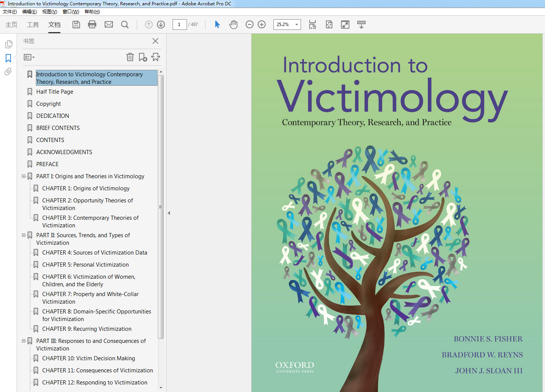Click the Zoom out minus icon
Viewport: 545px width, 392px height.
(x=249, y=25)
